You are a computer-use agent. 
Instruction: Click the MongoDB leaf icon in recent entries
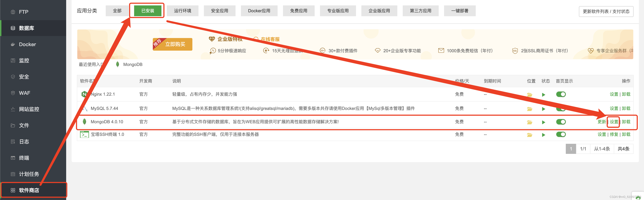(118, 64)
